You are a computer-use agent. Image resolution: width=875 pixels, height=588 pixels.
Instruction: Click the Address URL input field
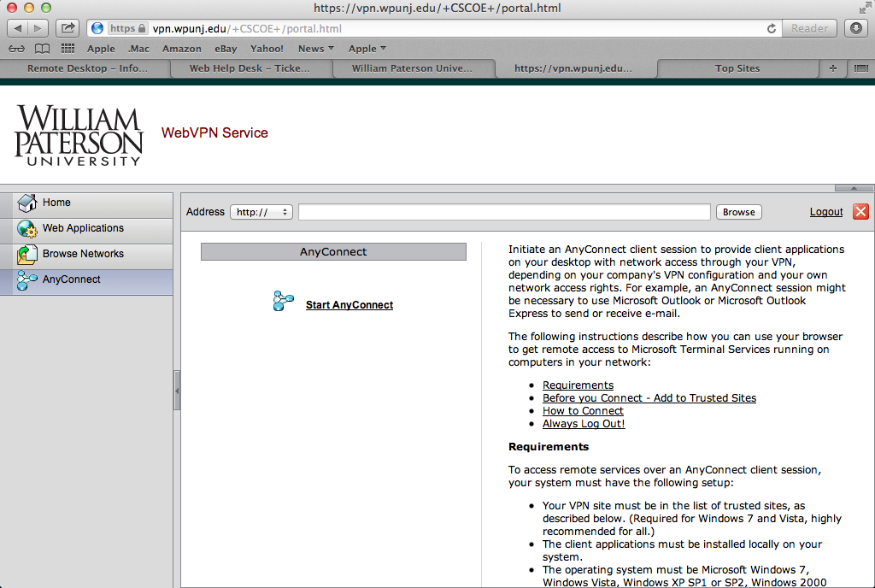click(x=504, y=212)
